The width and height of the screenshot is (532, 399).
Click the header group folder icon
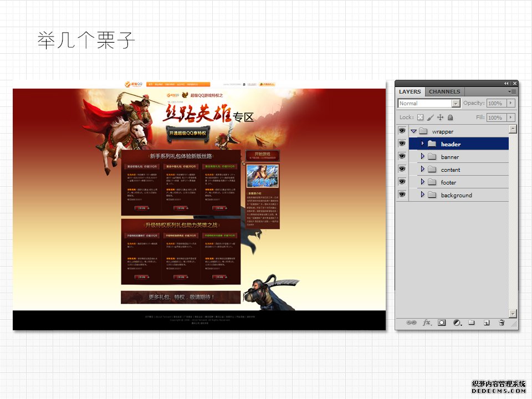(432, 144)
